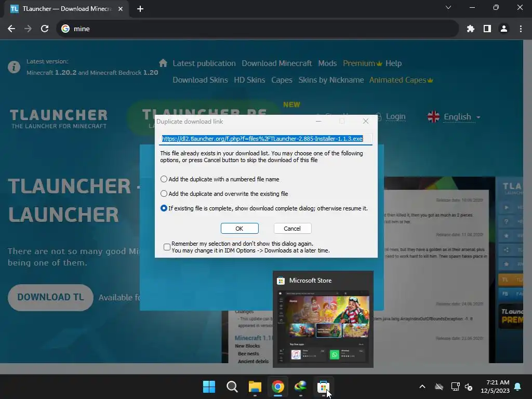Open the Help menu item
Screen dimensions: 532x399
pyautogui.click(x=394, y=63)
